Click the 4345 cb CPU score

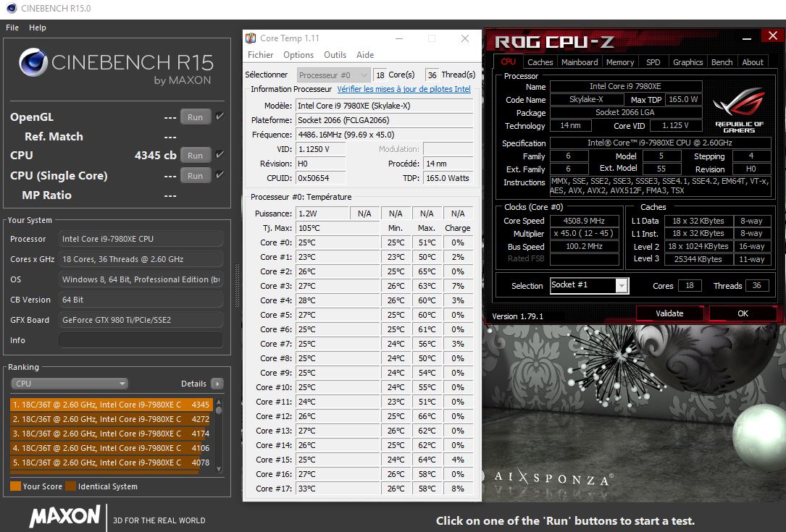pos(155,156)
